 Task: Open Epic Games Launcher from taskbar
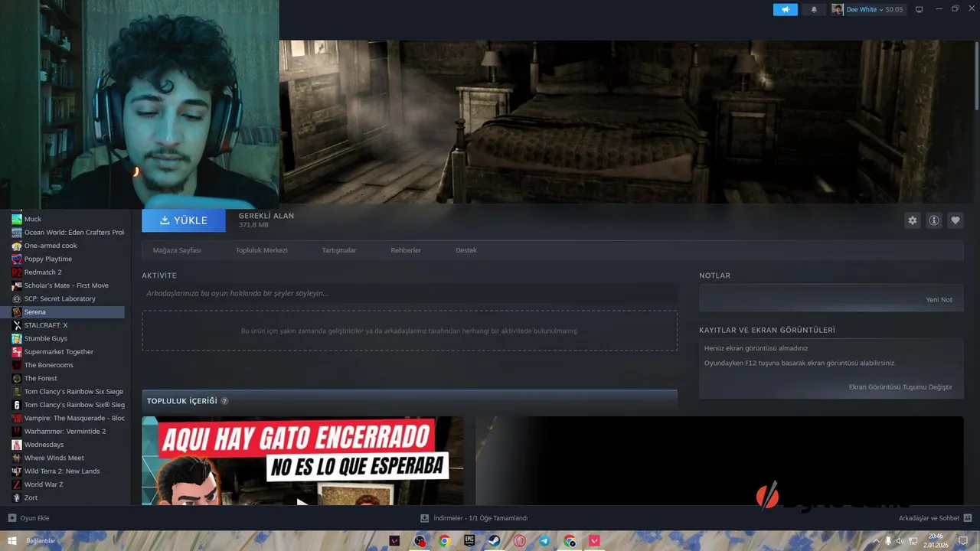469,541
